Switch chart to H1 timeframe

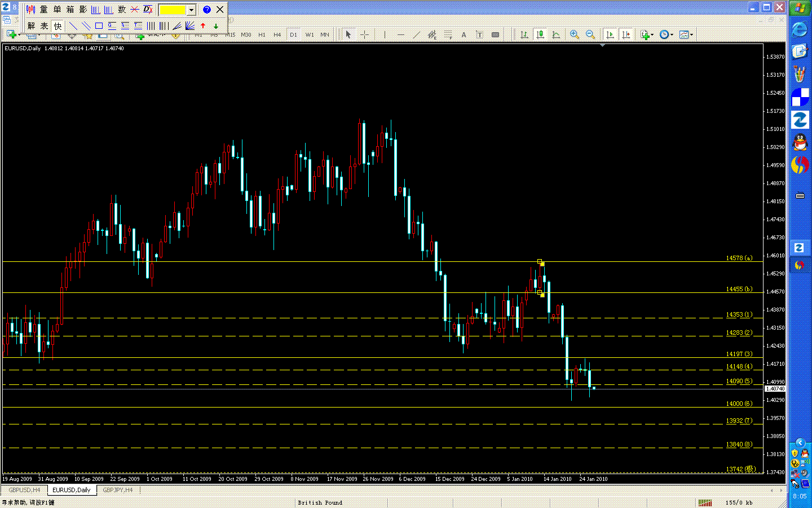click(x=262, y=35)
